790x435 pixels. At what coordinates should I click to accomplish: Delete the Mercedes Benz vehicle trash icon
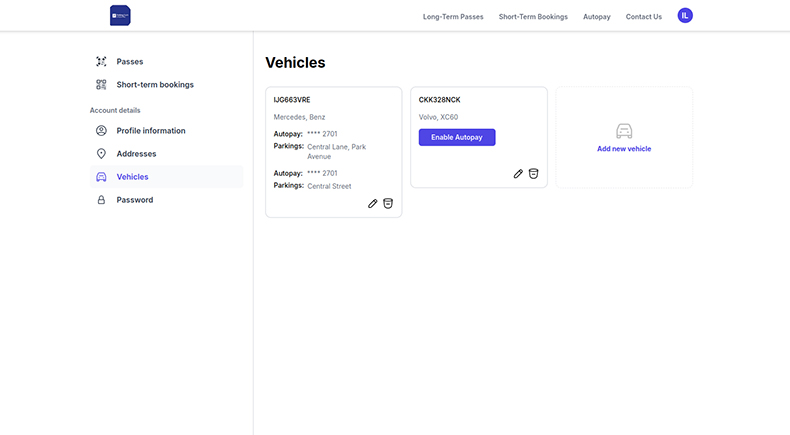388,203
